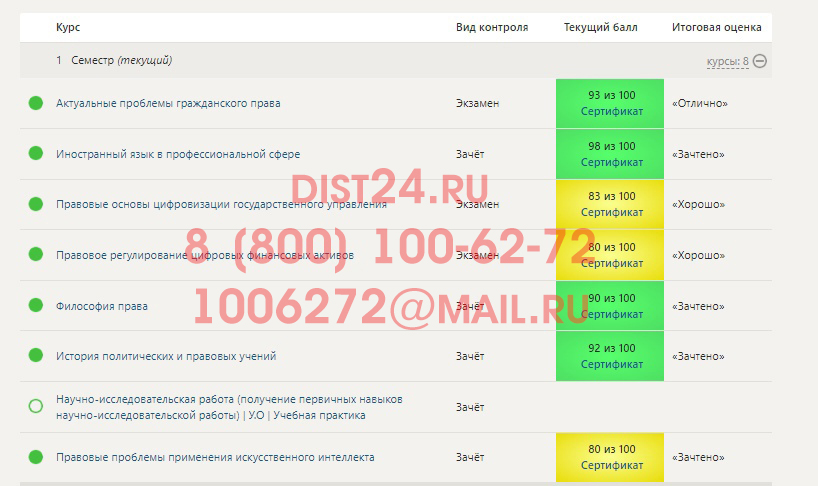Open Сертификат in last row's yellow score cell
The image size is (818, 486).
pyautogui.click(x=611, y=465)
